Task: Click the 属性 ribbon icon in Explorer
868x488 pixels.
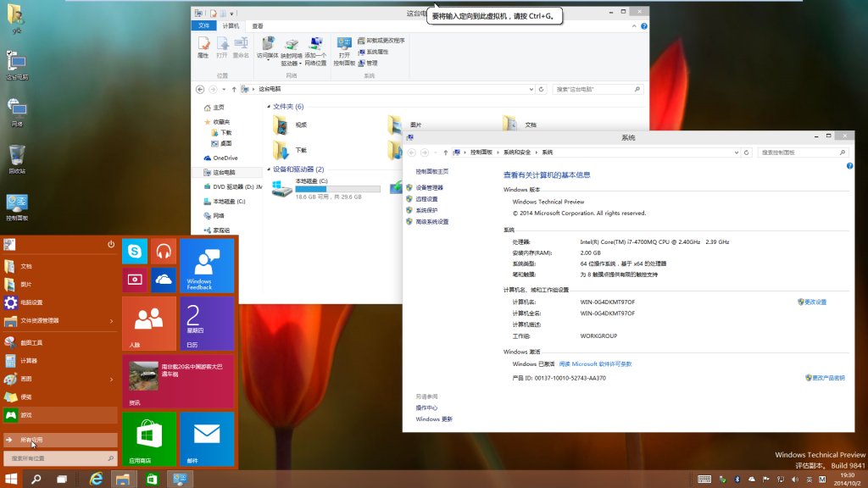Action: 203,47
